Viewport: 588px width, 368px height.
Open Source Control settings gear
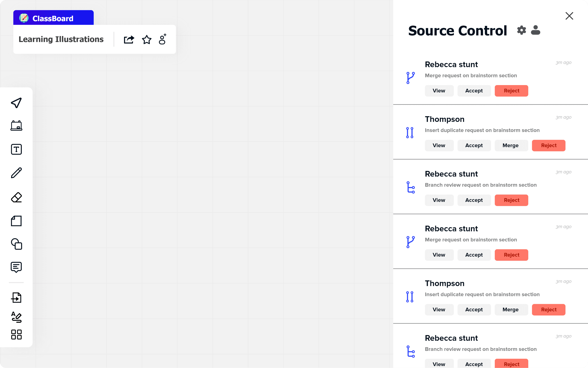point(521,30)
